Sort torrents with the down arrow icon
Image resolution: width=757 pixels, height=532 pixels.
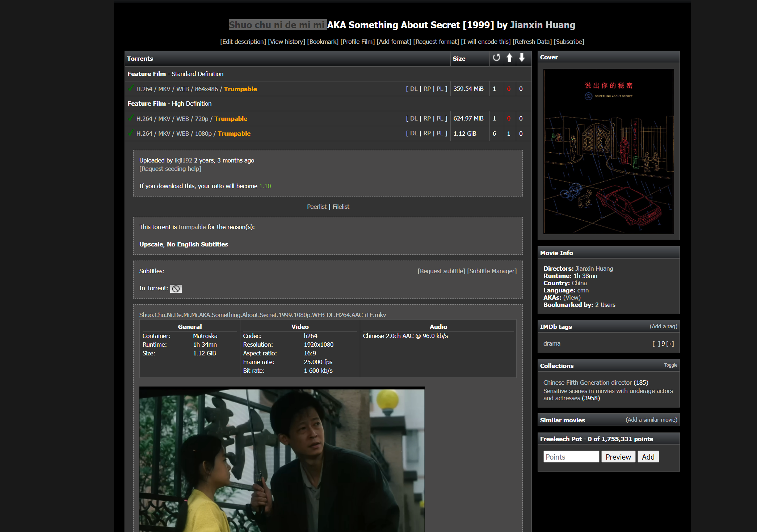click(x=522, y=58)
